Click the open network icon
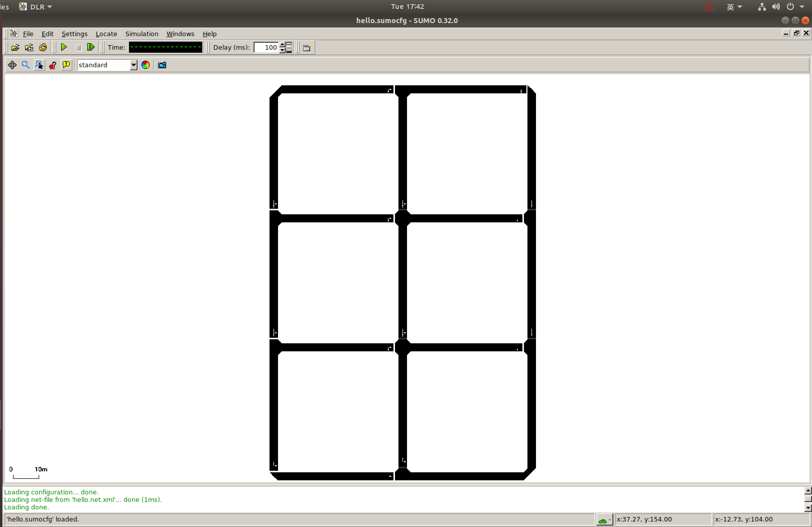This screenshot has width=812, height=527. [x=29, y=47]
